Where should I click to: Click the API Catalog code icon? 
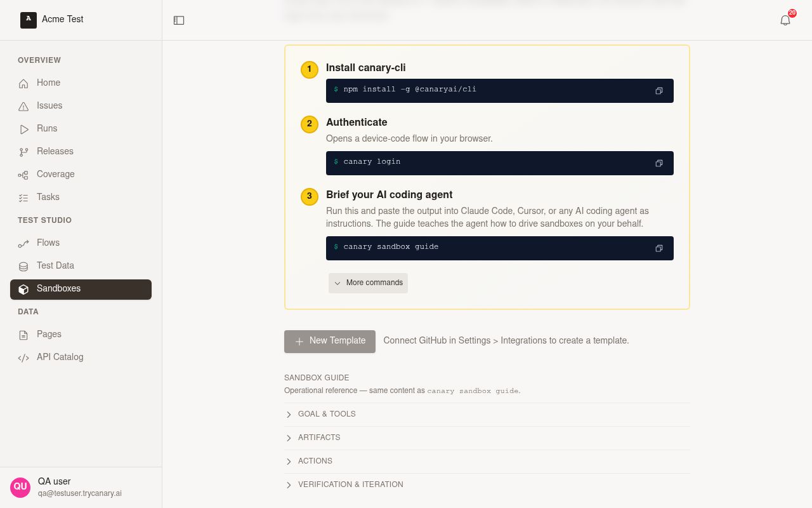(23, 358)
